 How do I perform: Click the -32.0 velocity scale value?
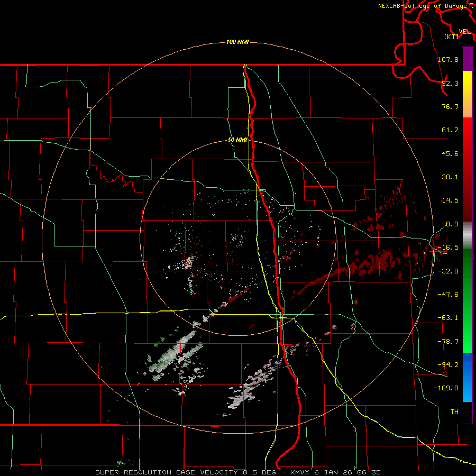pyautogui.click(x=448, y=271)
